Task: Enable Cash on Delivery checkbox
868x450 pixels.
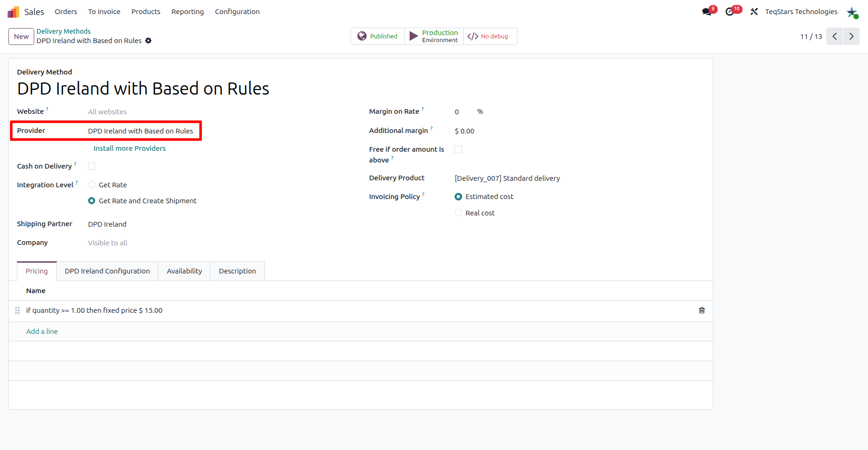Action: pos(92,166)
